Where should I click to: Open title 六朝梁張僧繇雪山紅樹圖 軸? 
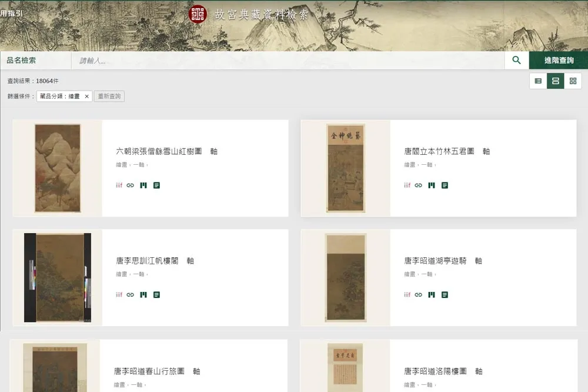(x=166, y=151)
